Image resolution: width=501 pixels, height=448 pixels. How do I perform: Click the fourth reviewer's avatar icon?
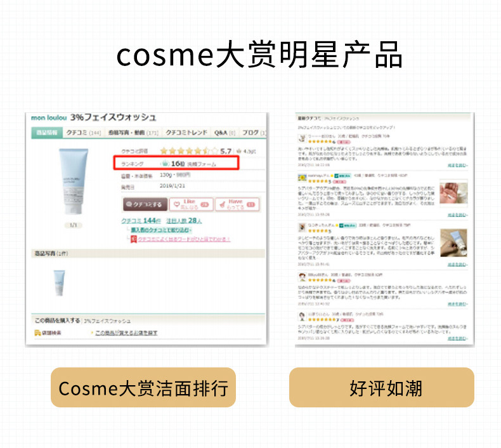point(302,277)
